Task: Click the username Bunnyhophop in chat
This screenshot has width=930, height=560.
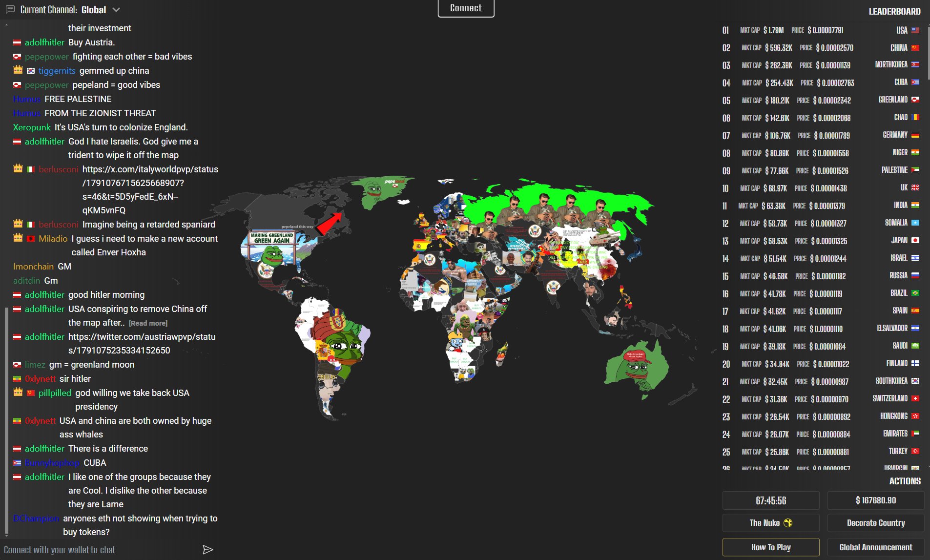Action: pos(52,463)
